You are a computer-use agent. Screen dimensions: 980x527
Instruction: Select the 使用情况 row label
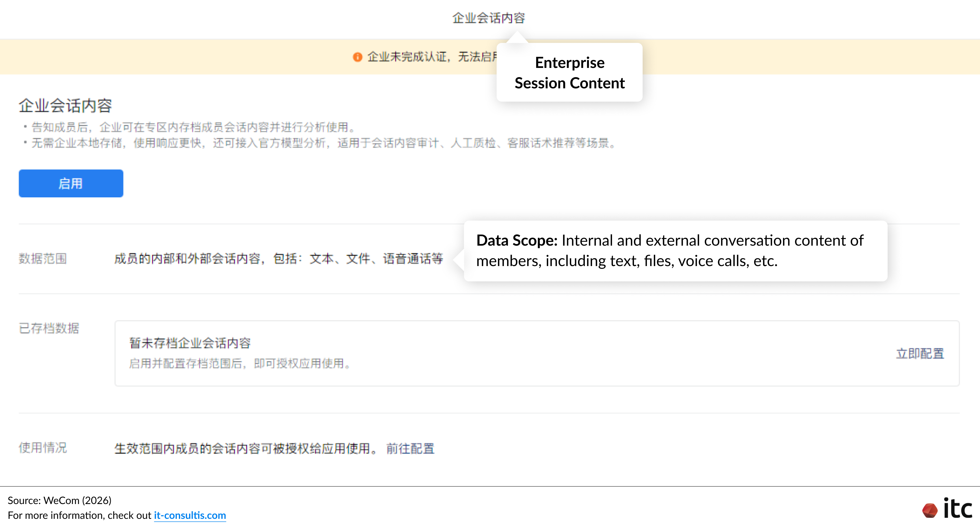pyautogui.click(x=43, y=448)
